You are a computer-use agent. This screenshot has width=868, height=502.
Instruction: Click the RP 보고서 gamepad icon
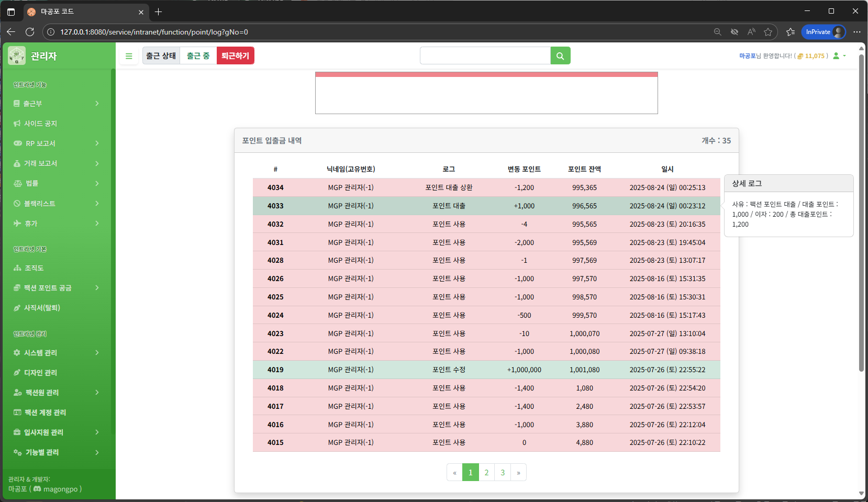click(18, 143)
